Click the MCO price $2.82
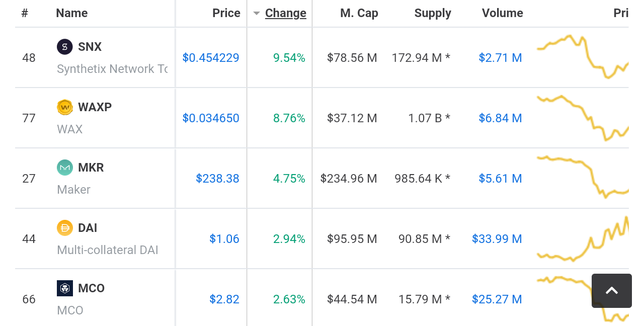 224,299
